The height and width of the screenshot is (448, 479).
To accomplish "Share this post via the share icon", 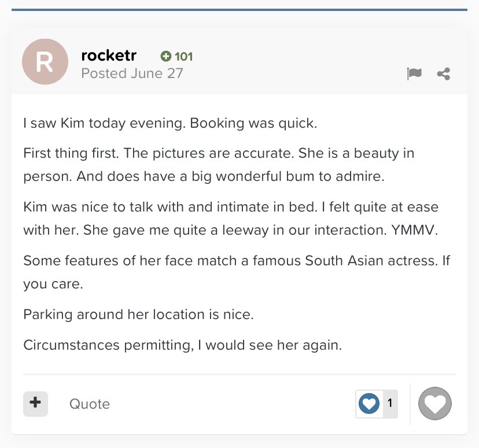I will tap(444, 73).
